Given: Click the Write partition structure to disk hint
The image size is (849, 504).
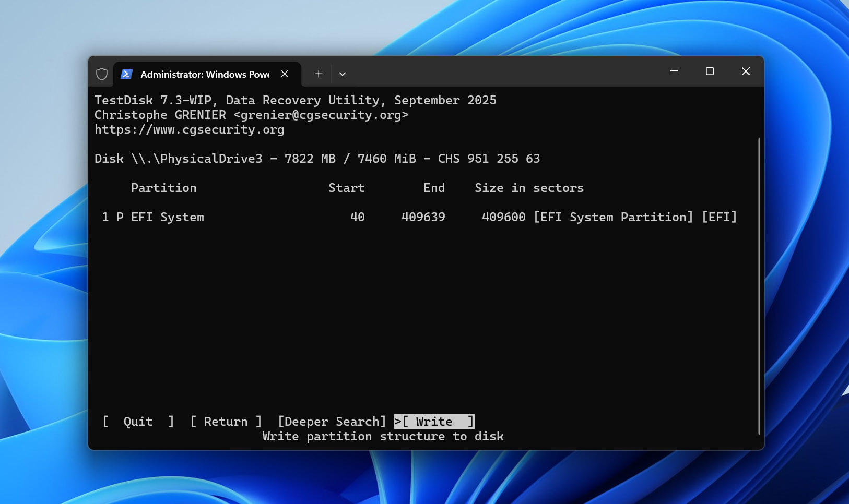Looking at the screenshot, I should [x=383, y=436].
